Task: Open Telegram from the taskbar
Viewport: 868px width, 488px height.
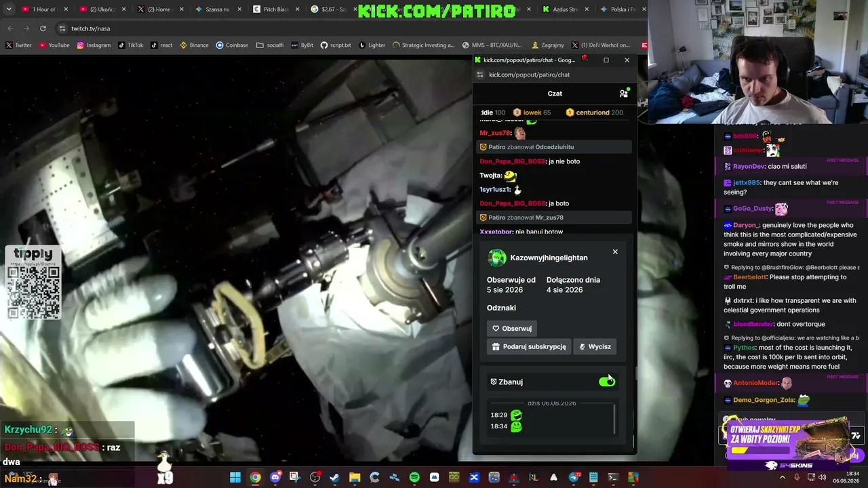Action: [x=574, y=478]
